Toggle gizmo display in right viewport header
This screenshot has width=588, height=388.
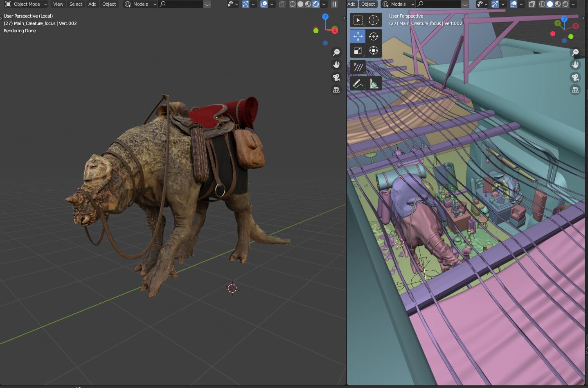[495, 4]
